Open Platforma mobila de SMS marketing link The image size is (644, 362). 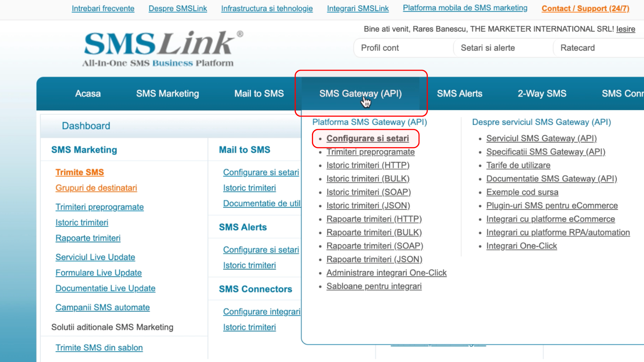pos(465,8)
